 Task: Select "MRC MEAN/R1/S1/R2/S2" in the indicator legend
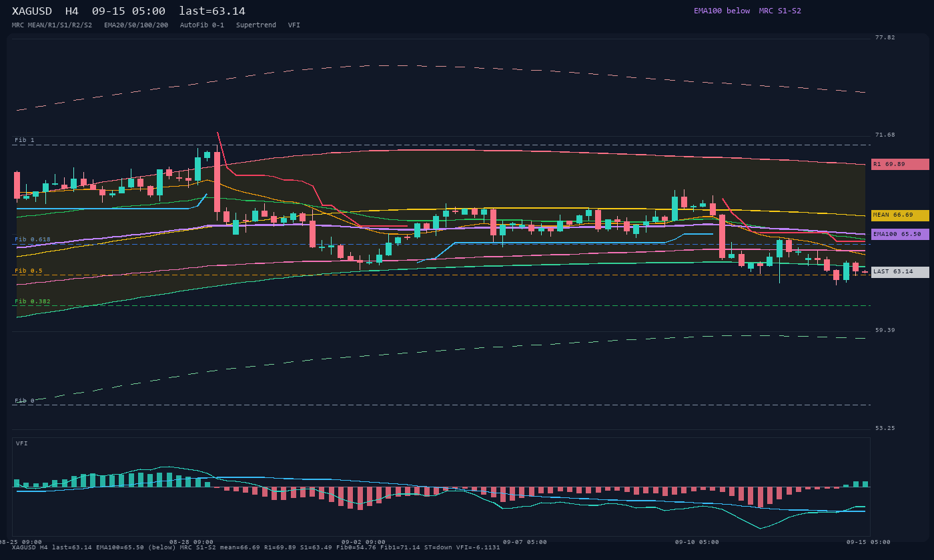point(52,25)
